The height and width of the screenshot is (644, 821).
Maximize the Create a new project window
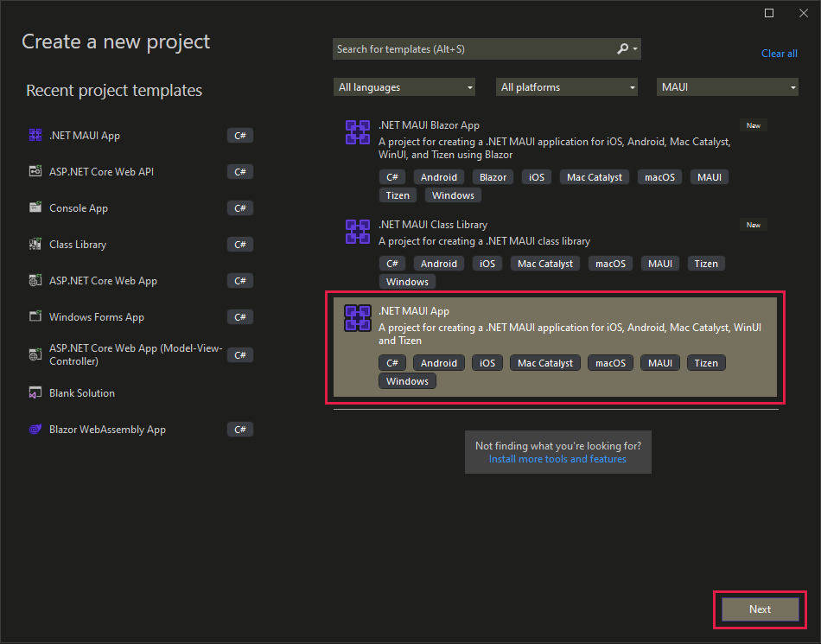click(x=769, y=13)
